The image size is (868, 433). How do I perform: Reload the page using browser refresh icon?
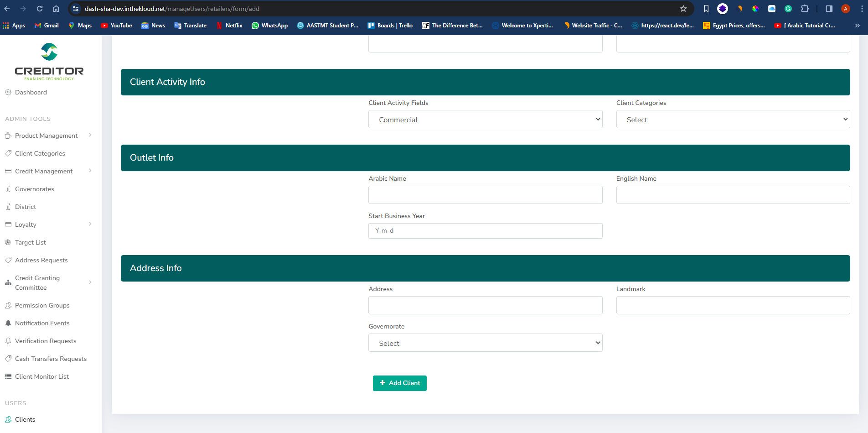click(40, 9)
